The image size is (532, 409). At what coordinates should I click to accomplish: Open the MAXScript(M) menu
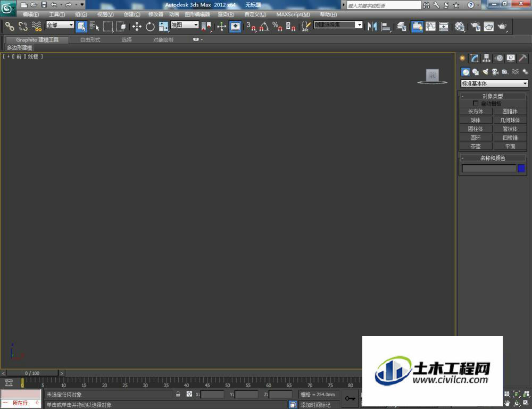pos(293,14)
